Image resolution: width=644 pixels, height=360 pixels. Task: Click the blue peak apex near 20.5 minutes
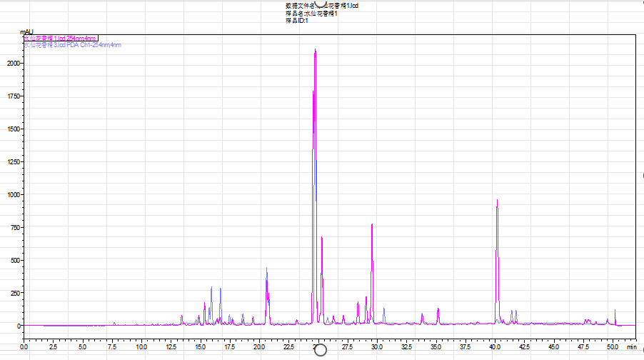[x=267, y=269]
